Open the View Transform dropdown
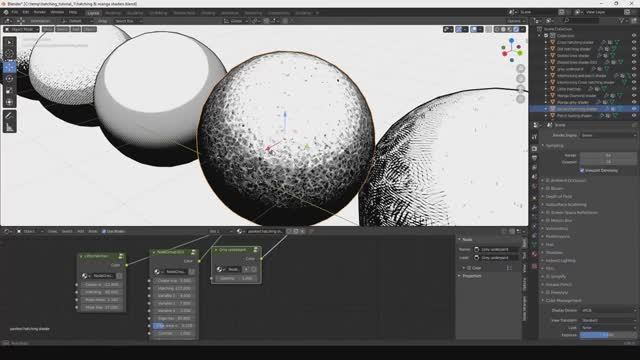 (x=608, y=320)
